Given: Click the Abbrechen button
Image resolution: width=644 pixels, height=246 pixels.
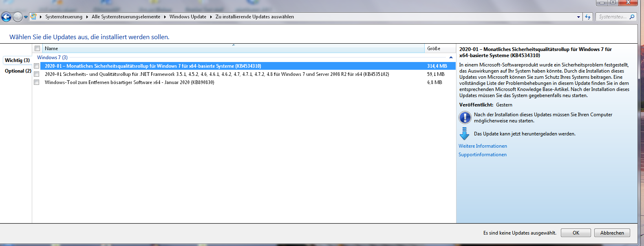Looking at the screenshot, I should click(612, 233).
